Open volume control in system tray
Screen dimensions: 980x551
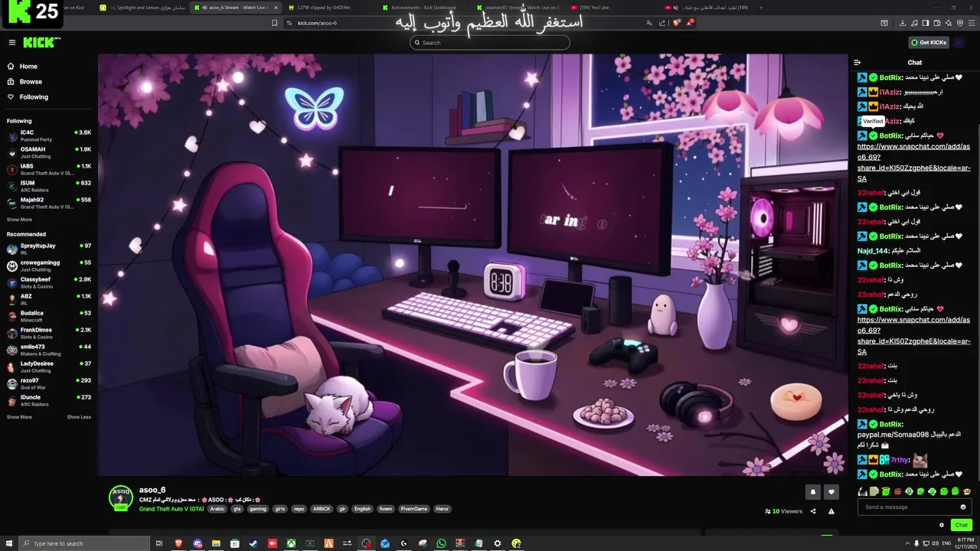[x=936, y=543]
